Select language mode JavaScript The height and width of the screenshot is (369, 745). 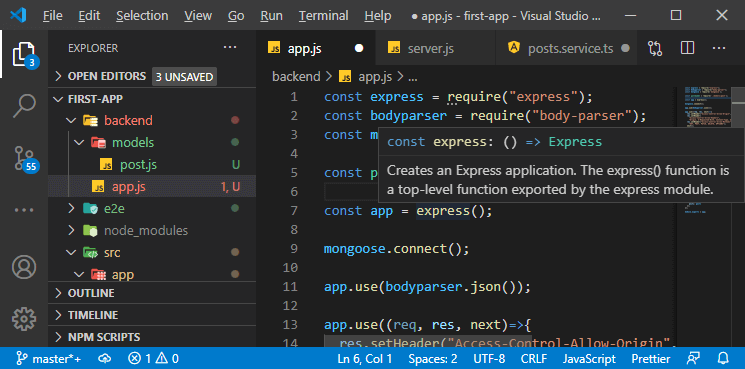pyautogui.click(x=590, y=359)
